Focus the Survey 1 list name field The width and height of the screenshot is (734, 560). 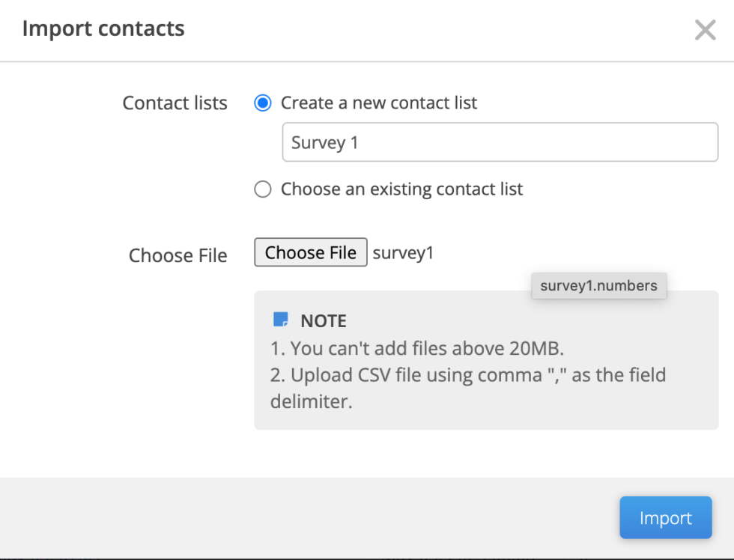tap(500, 142)
